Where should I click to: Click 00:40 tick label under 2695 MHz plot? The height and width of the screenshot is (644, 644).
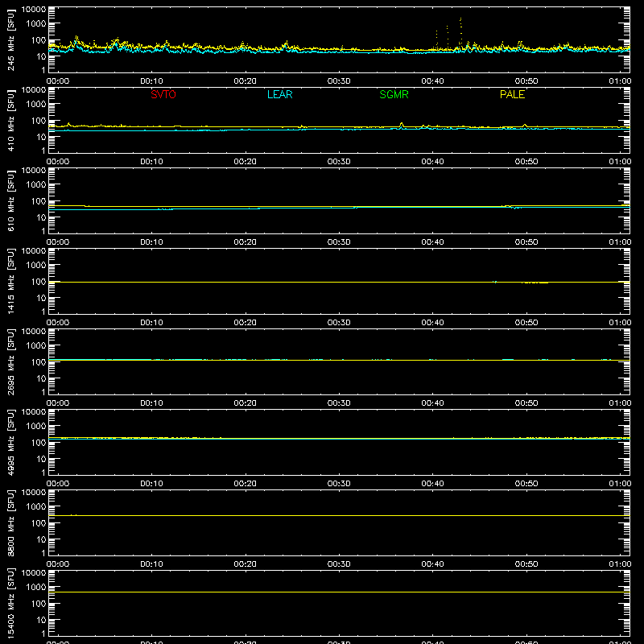click(432, 403)
